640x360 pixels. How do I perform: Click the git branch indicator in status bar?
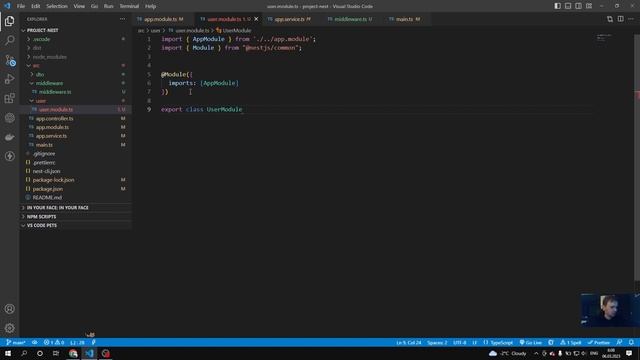[x=16, y=342]
